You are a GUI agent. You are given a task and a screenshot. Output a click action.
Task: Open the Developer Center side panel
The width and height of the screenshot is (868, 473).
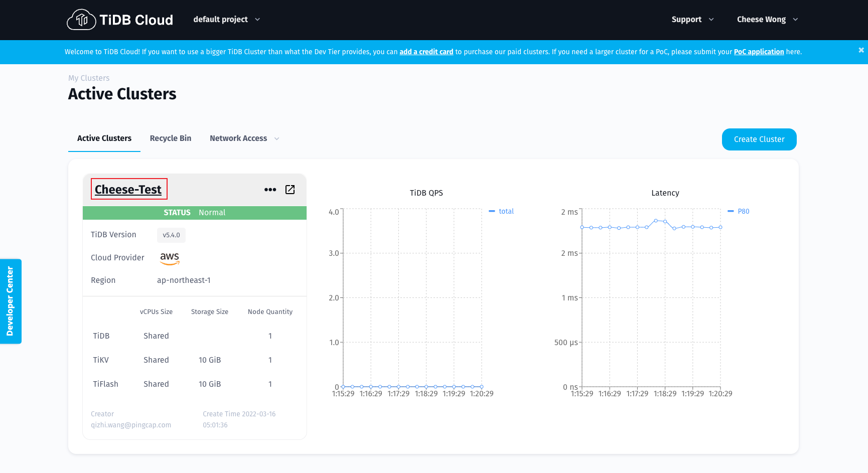pyautogui.click(x=11, y=301)
